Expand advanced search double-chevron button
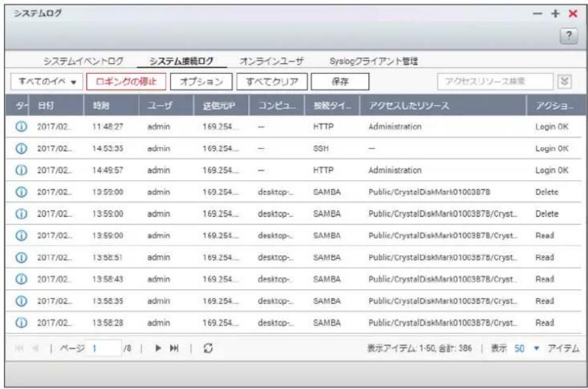This screenshot has width=588, height=389. tap(565, 82)
